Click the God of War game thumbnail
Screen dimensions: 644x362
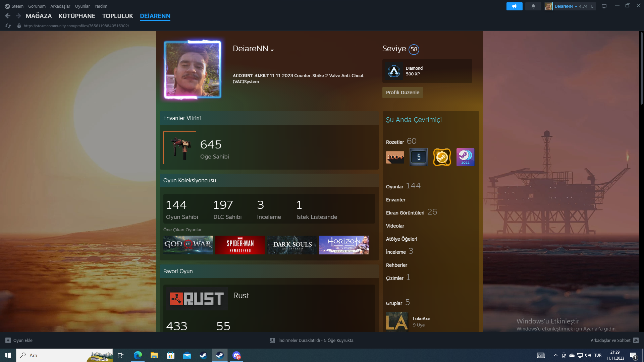point(188,245)
